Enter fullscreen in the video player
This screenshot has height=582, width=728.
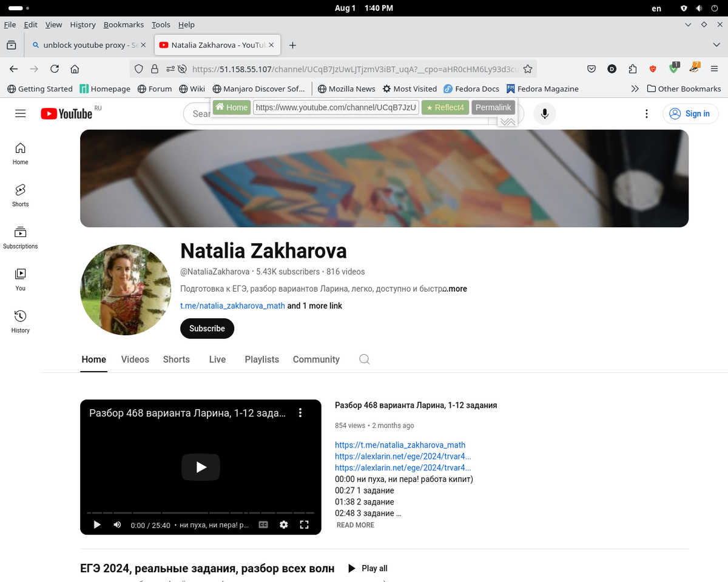305,525
